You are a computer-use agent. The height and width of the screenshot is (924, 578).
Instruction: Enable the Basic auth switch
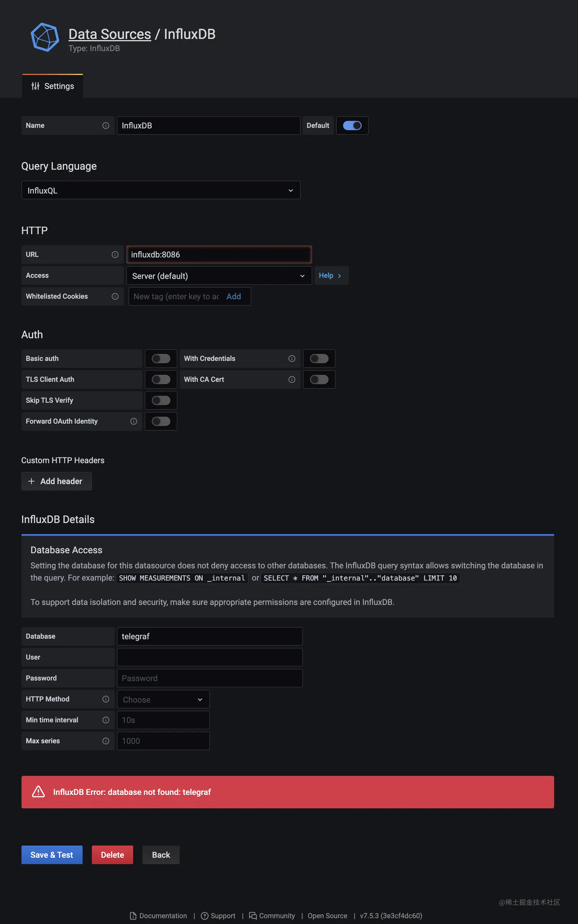pos(161,358)
